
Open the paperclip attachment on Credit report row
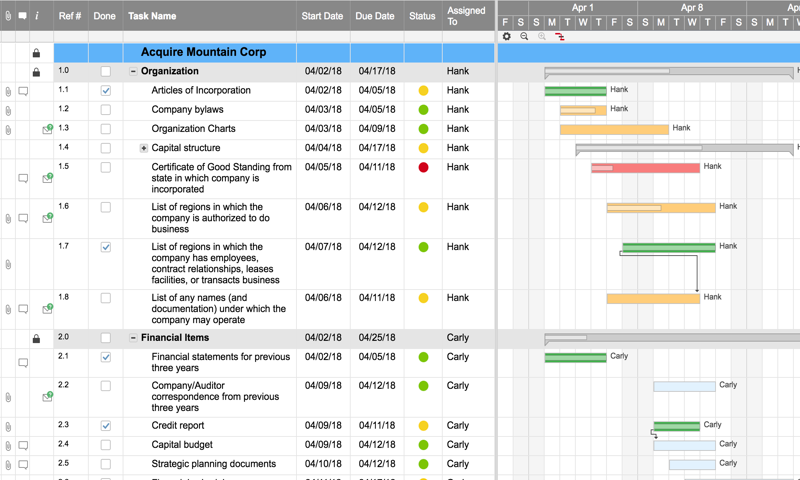coord(8,426)
